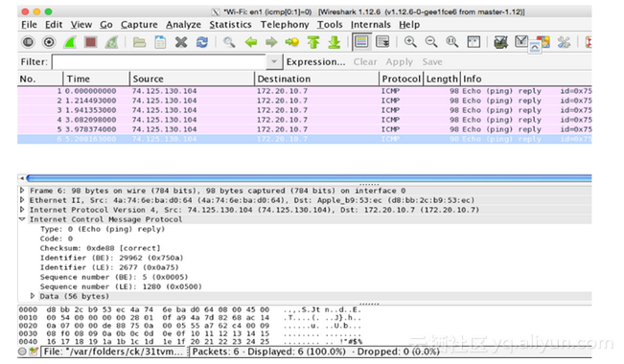Save this capture file icon
Screen dimensions: 624x364
(160, 42)
